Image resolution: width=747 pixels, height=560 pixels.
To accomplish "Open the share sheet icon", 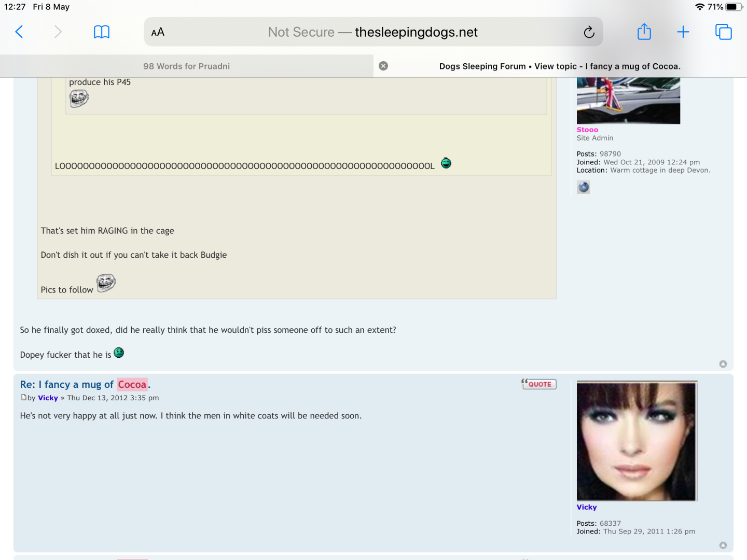I will click(644, 32).
